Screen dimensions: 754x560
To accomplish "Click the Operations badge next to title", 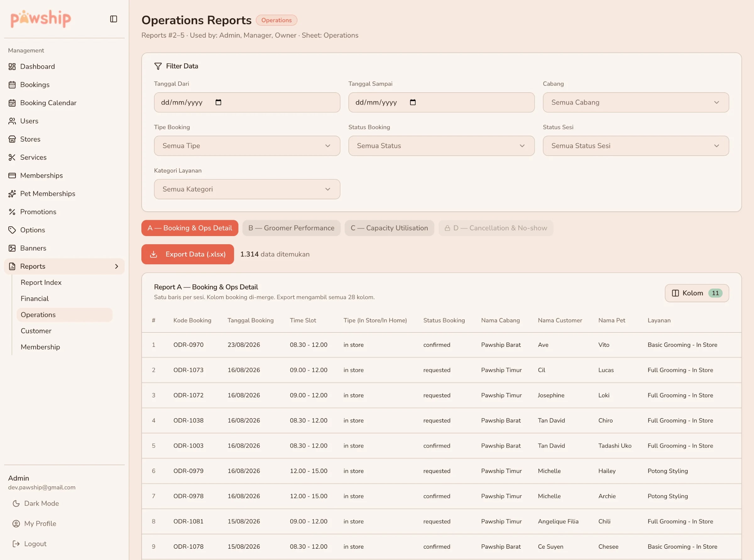I will (276, 20).
